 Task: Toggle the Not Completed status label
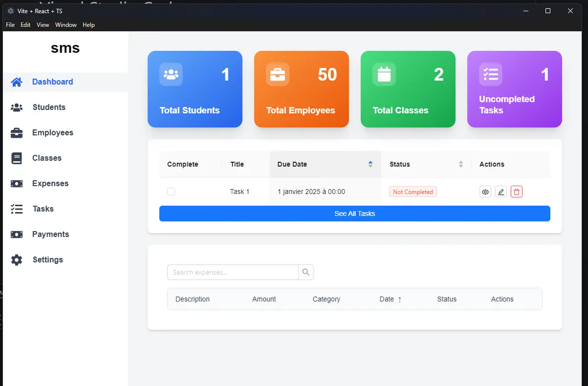click(413, 192)
